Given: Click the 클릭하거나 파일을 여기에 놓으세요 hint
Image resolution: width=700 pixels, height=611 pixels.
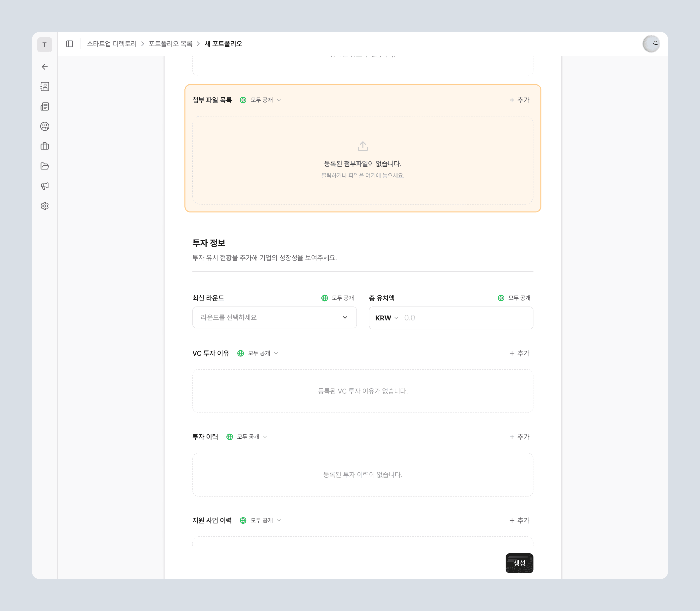Looking at the screenshot, I should click(363, 176).
